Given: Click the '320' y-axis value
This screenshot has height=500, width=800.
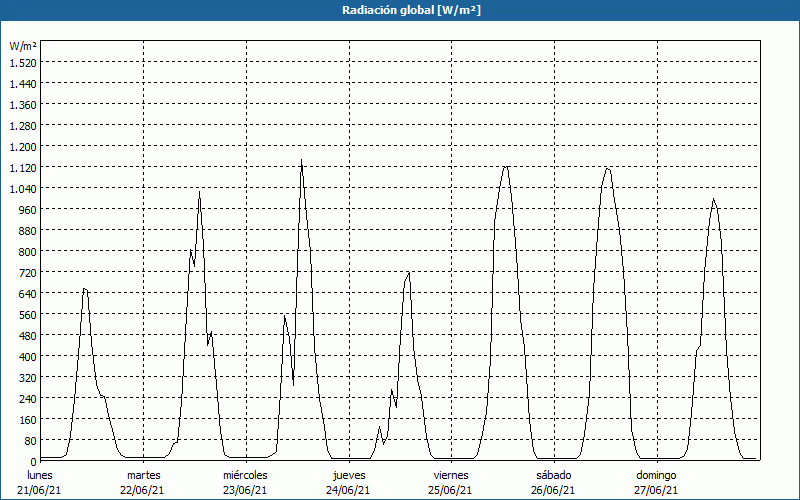Looking at the screenshot, I should pyautogui.click(x=29, y=378).
